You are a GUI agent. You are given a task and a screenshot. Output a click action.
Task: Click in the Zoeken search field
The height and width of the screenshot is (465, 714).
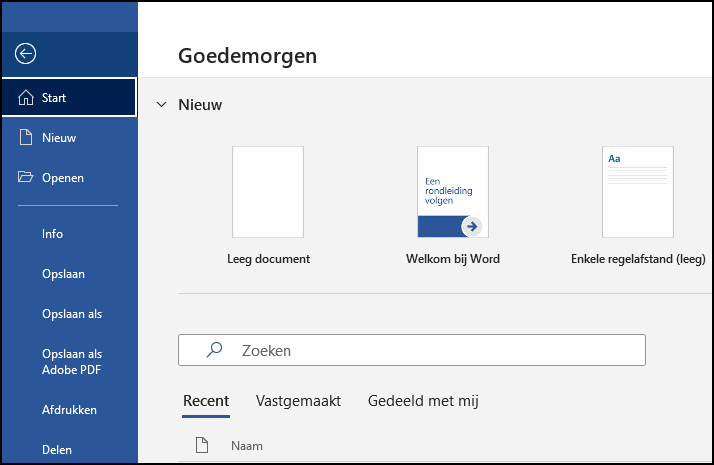click(412, 350)
